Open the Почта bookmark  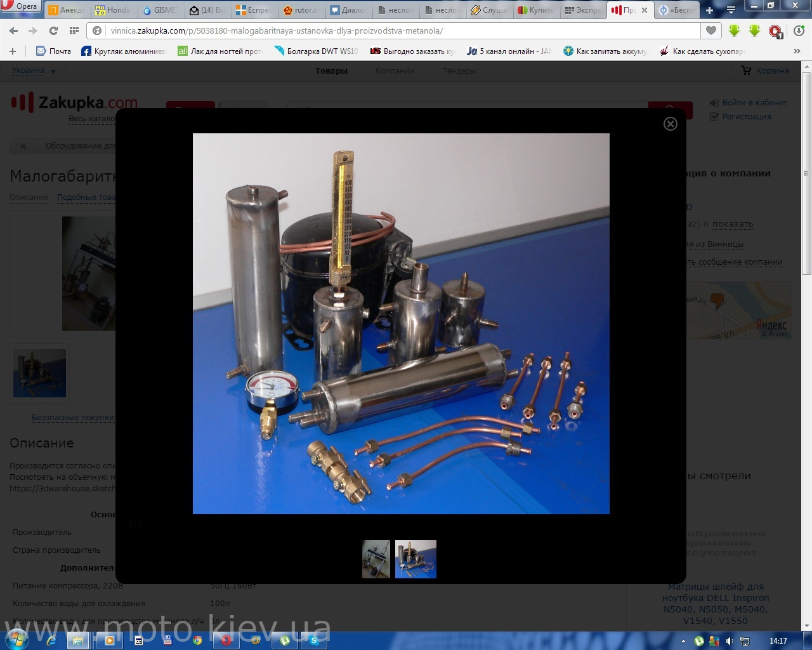(x=53, y=51)
